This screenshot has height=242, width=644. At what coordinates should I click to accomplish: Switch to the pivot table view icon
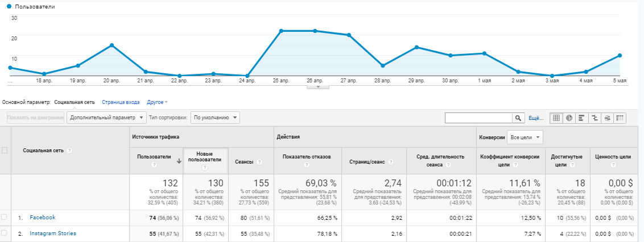pyautogui.click(x=620, y=118)
